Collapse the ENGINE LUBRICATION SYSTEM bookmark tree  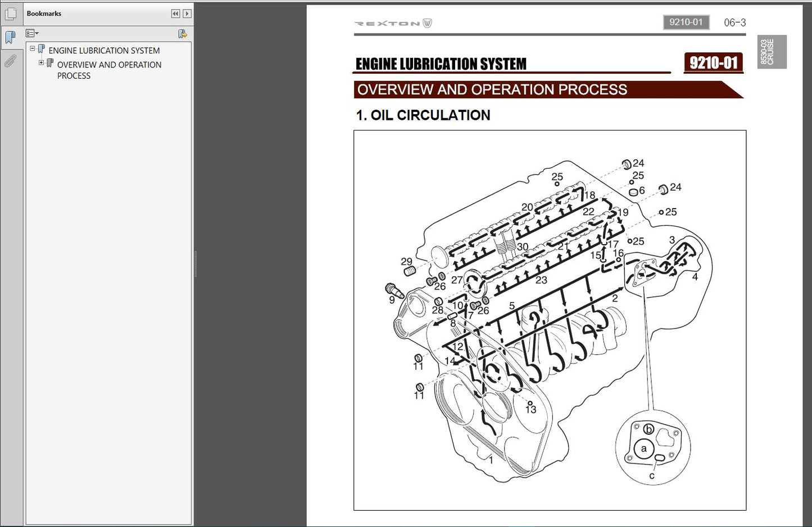coord(33,49)
